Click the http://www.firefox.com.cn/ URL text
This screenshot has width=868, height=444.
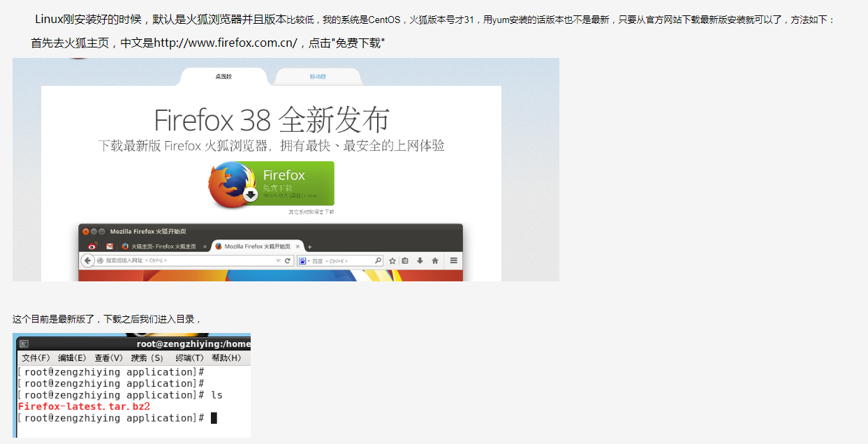point(226,43)
